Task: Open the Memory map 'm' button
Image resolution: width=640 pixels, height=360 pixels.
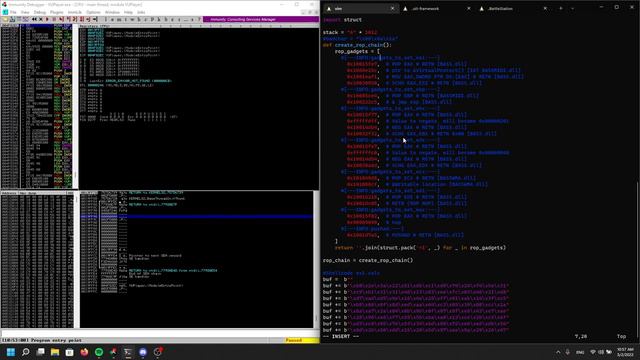Action: (119, 19)
